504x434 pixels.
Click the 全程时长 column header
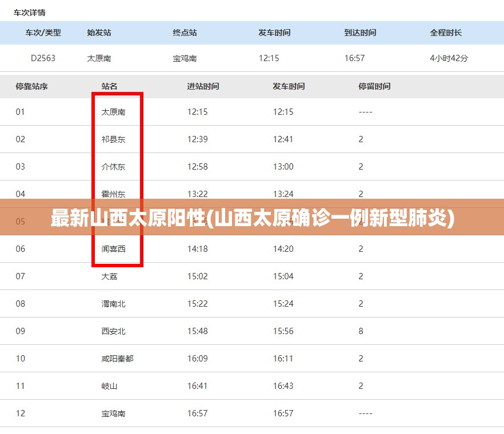446,33
